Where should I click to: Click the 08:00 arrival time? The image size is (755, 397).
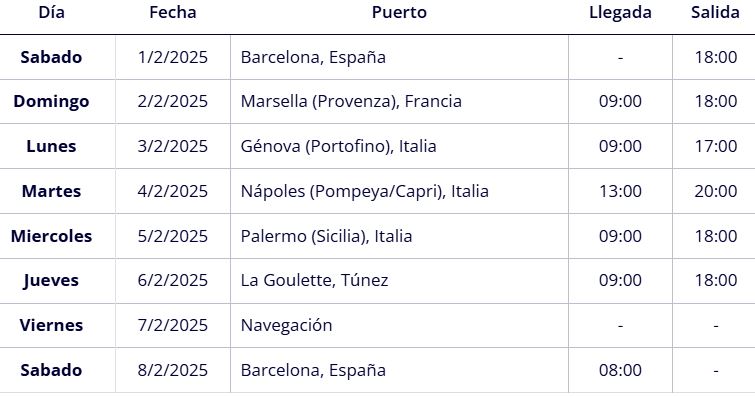point(620,371)
